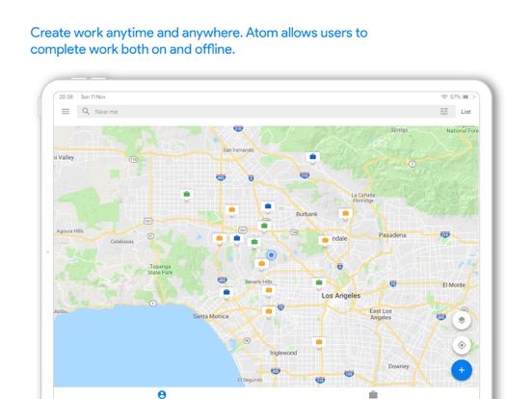Screen dimensions: 532x399
Task: Select orange work marker beside Glendale label
Action: tap(325, 241)
